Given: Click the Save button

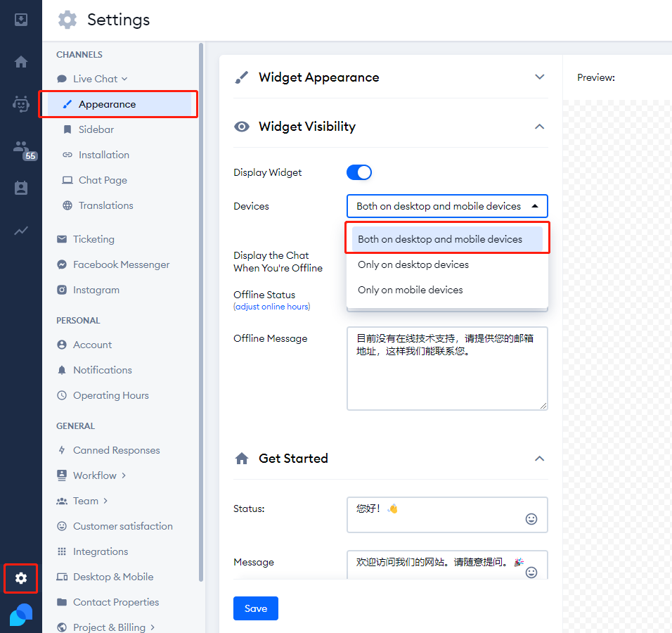Looking at the screenshot, I should click(255, 608).
